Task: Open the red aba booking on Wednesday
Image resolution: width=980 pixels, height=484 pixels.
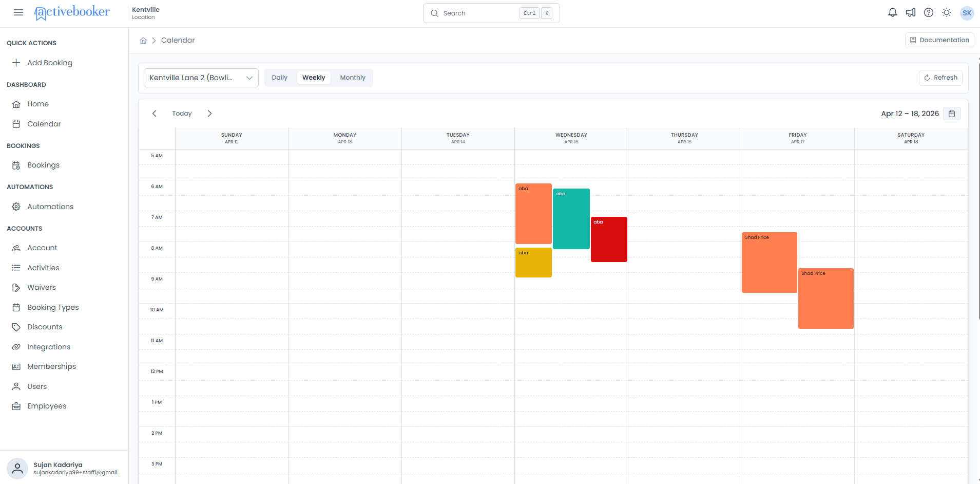Action: 609,239
